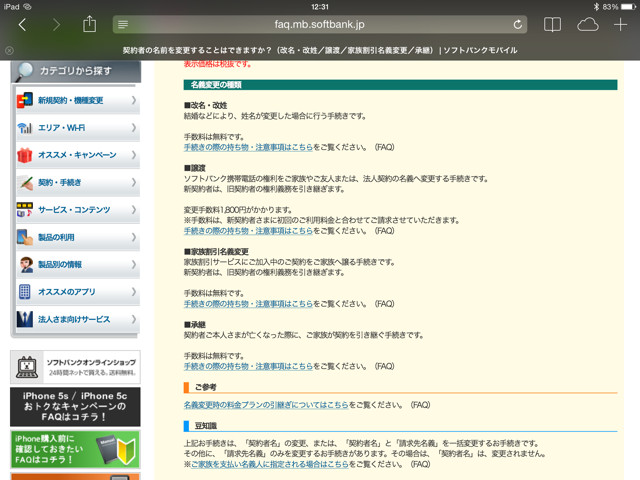Open iPhone 5s / iPhone 5c campaign FAQ banner
This screenshot has height=480, width=640.
tap(75, 407)
